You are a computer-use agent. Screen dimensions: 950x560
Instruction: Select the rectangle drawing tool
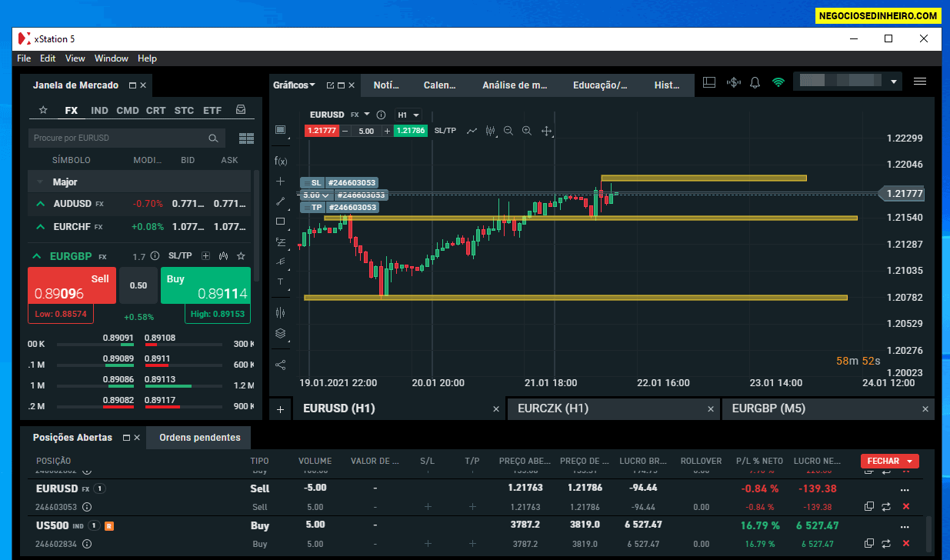point(280,222)
